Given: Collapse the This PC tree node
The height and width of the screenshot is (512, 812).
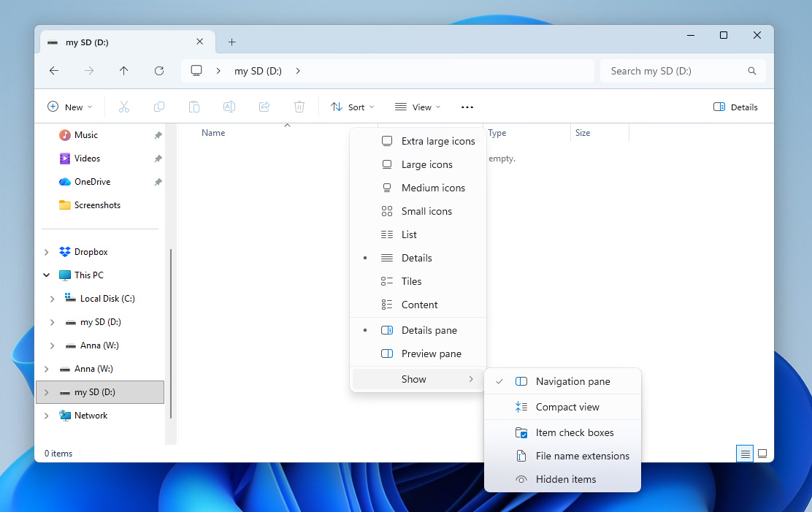Looking at the screenshot, I should (47, 275).
